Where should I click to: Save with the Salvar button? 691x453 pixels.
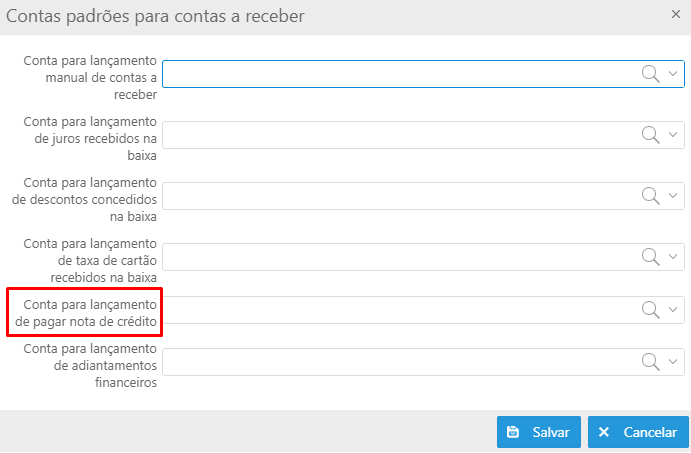[539, 432]
